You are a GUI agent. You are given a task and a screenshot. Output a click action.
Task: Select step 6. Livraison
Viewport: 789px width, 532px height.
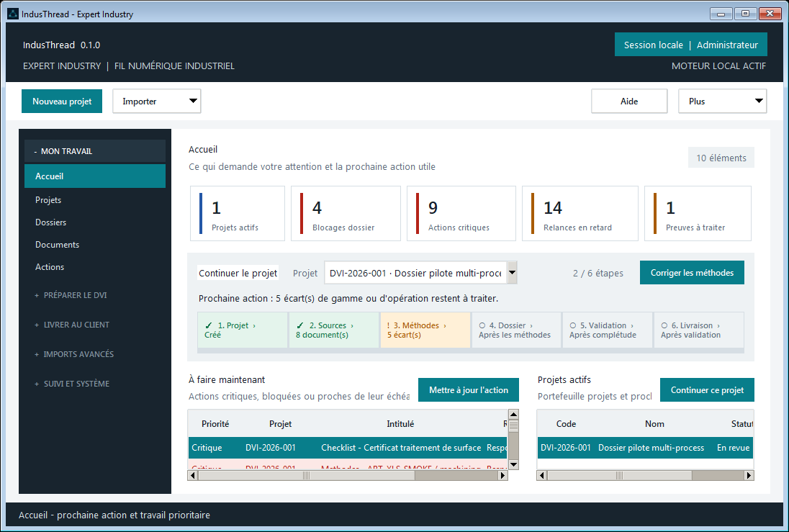pyautogui.click(x=699, y=330)
